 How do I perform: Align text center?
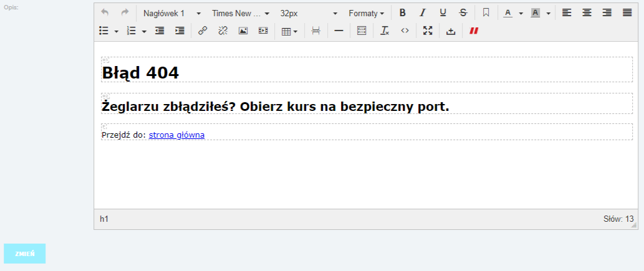click(x=587, y=12)
